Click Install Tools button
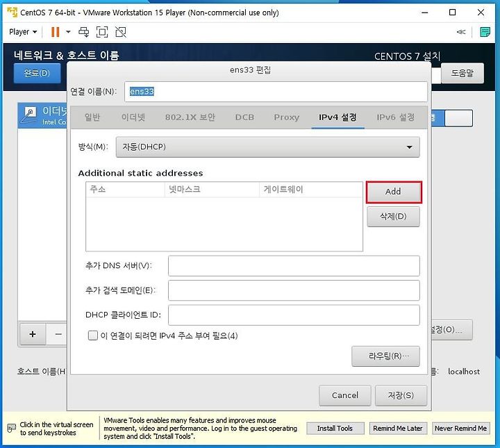The width and height of the screenshot is (500, 448). coord(335,429)
